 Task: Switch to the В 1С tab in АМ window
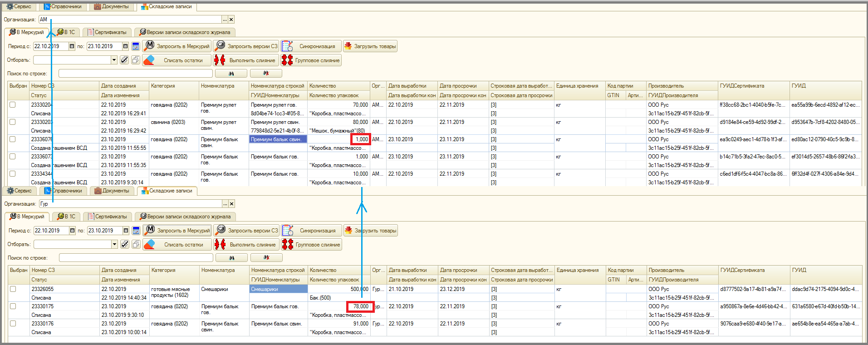[x=66, y=32]
